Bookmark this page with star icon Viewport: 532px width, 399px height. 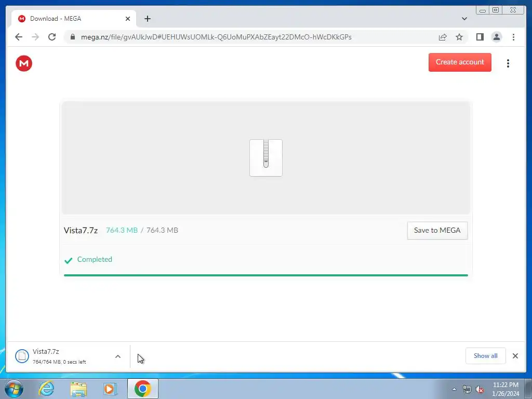tap(459, 37)
